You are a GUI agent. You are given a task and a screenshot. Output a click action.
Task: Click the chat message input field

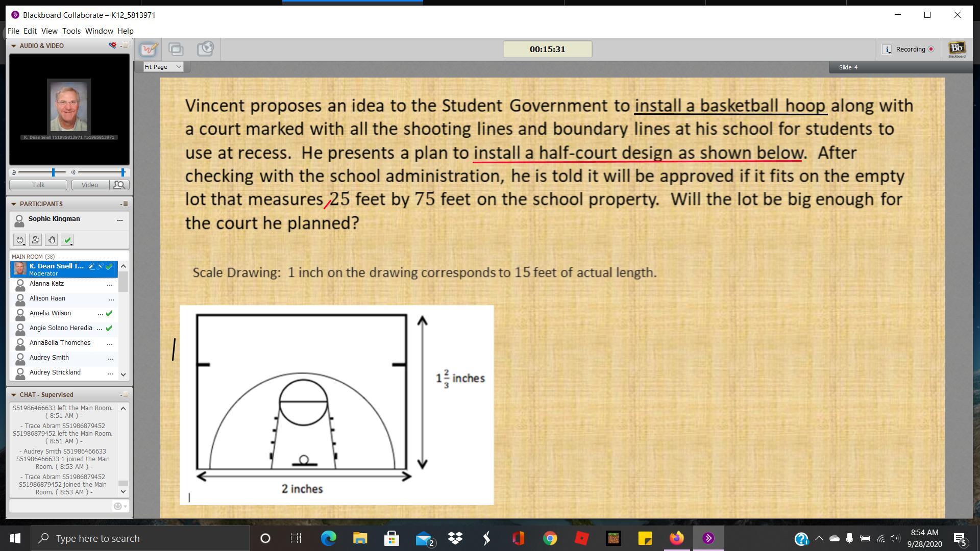60,506
